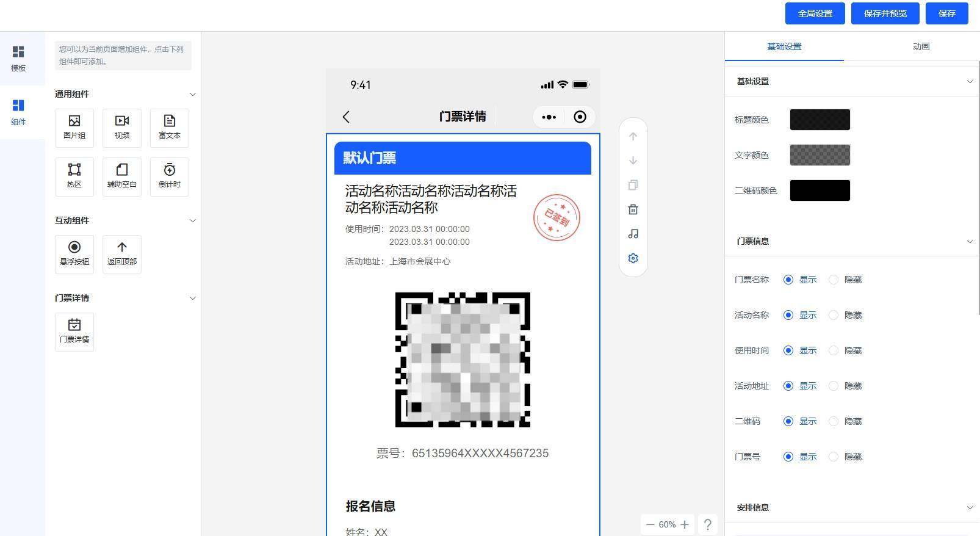Pick the 文字颜色 text color swatch
This screenshot has width=980, height=536.
point(820,155)
